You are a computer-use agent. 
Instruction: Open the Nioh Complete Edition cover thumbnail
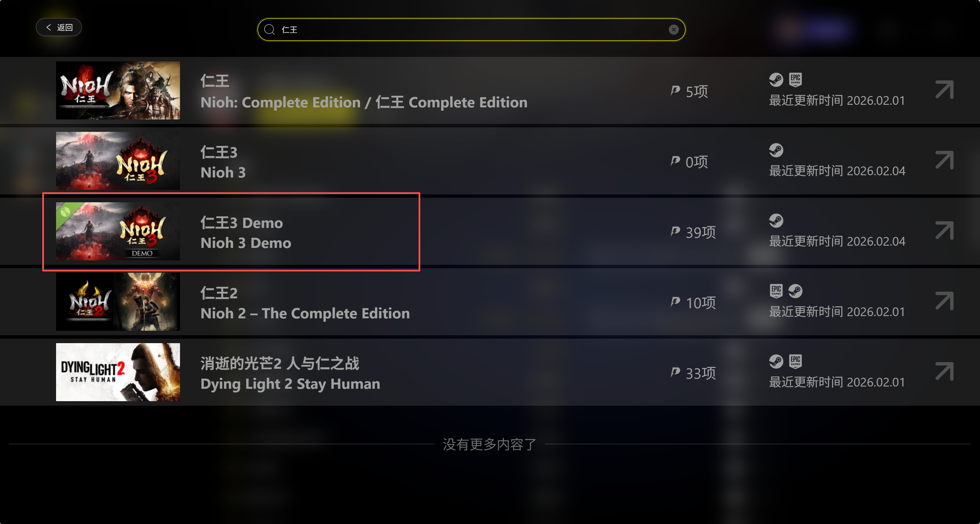coord(118,90)
